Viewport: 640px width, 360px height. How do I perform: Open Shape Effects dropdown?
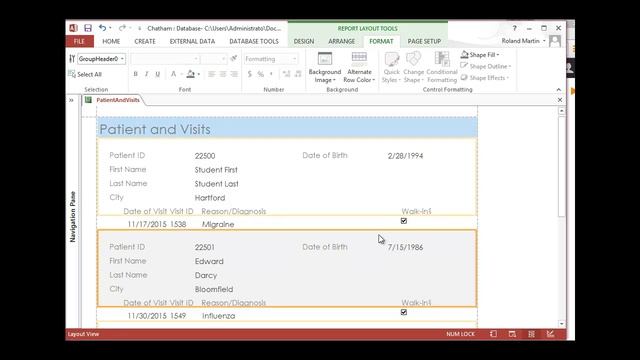tap(485, 78)
